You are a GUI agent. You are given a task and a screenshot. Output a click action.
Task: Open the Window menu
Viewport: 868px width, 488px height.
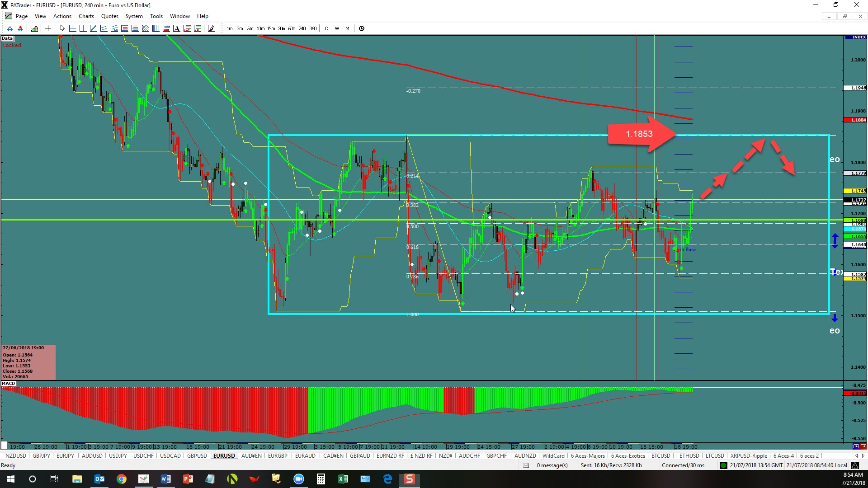[x=180, y=16]
